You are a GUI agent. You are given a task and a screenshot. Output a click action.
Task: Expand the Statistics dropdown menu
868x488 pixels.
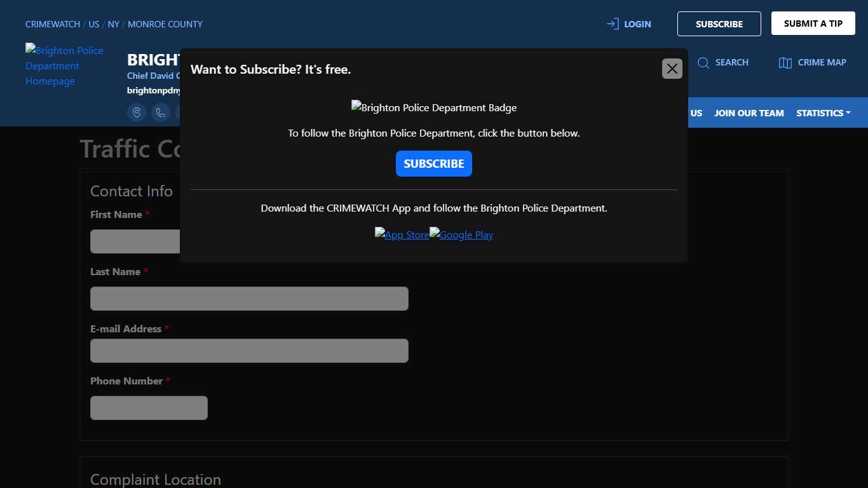(x=823, y=113)
